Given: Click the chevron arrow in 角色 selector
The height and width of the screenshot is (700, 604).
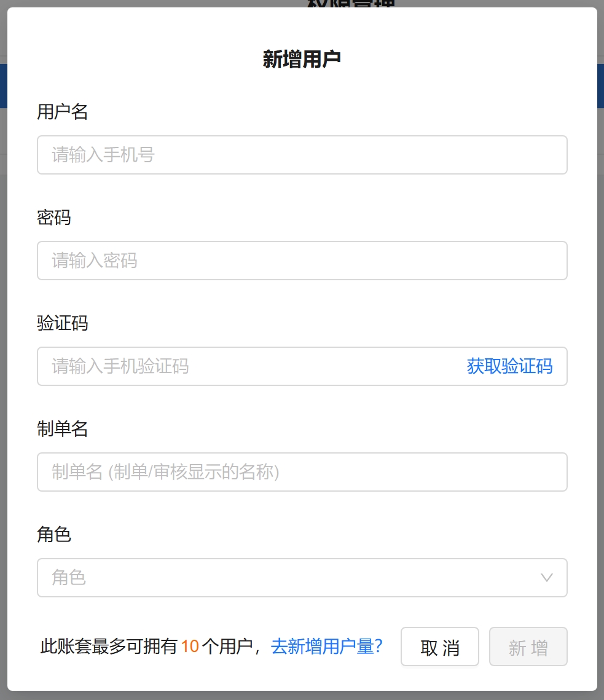Looking at the screenshot, I should [546, 578].
